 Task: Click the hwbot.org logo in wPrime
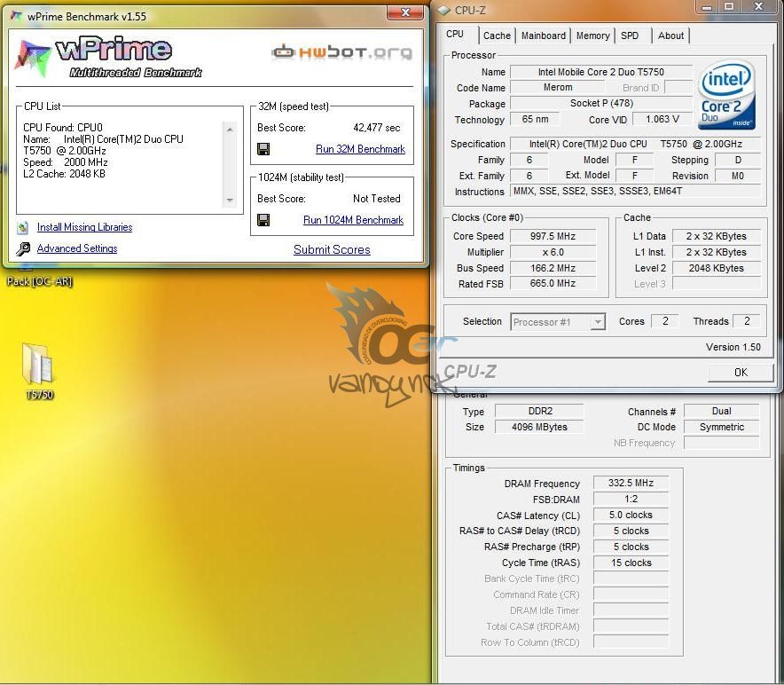click(342, 52)
